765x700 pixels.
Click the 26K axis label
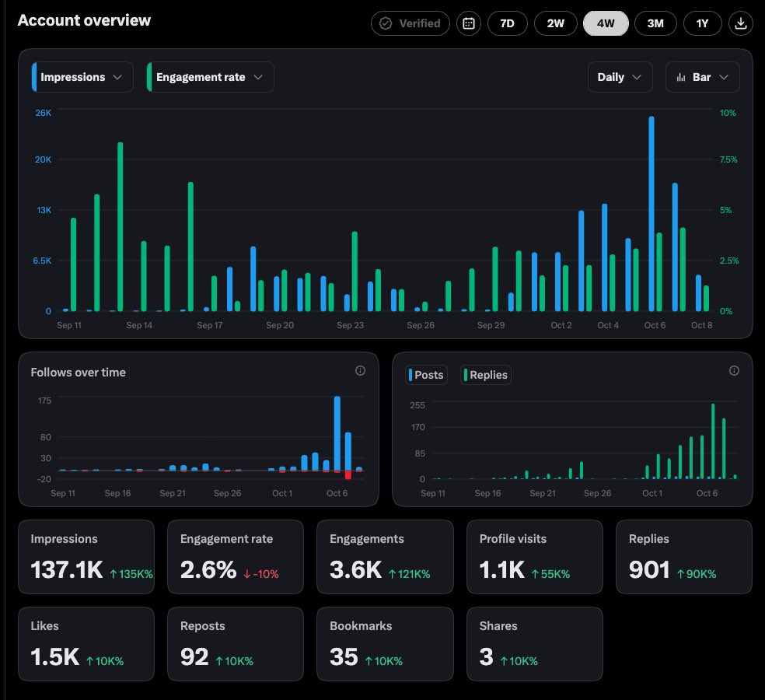(x=43, y=113)
